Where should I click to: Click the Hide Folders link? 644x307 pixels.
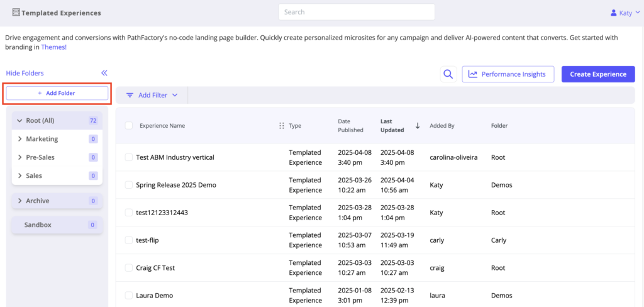point(25,73)
